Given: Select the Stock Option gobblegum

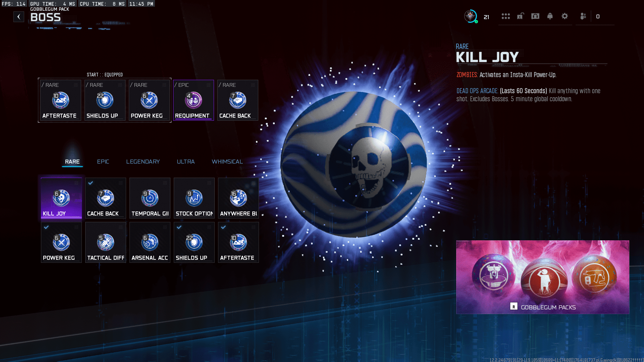Looking at the screenshot, I should tap(194, 198).
